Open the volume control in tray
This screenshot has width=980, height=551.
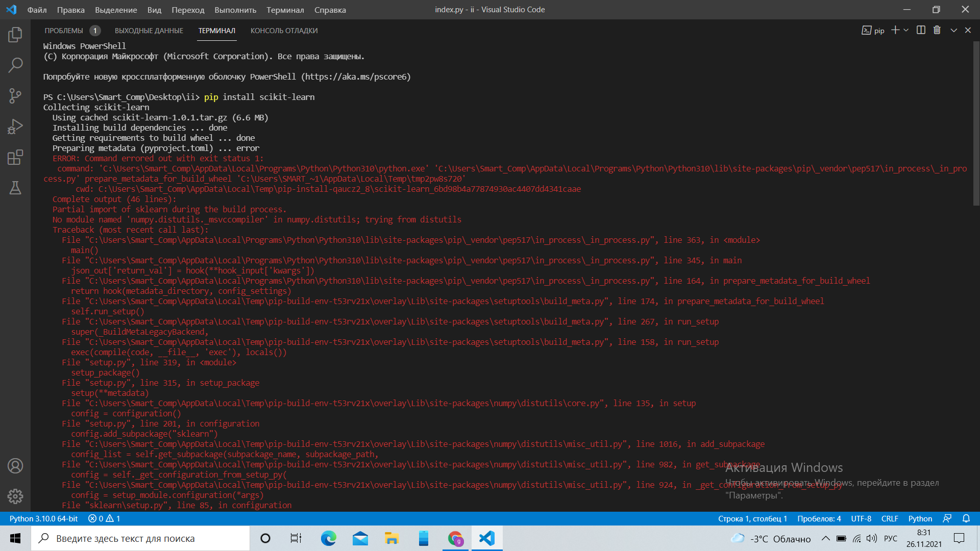[x=872, y=538]
